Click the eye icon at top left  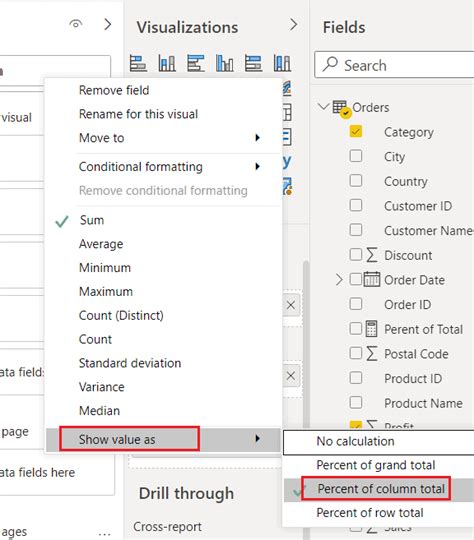[76, 24]
